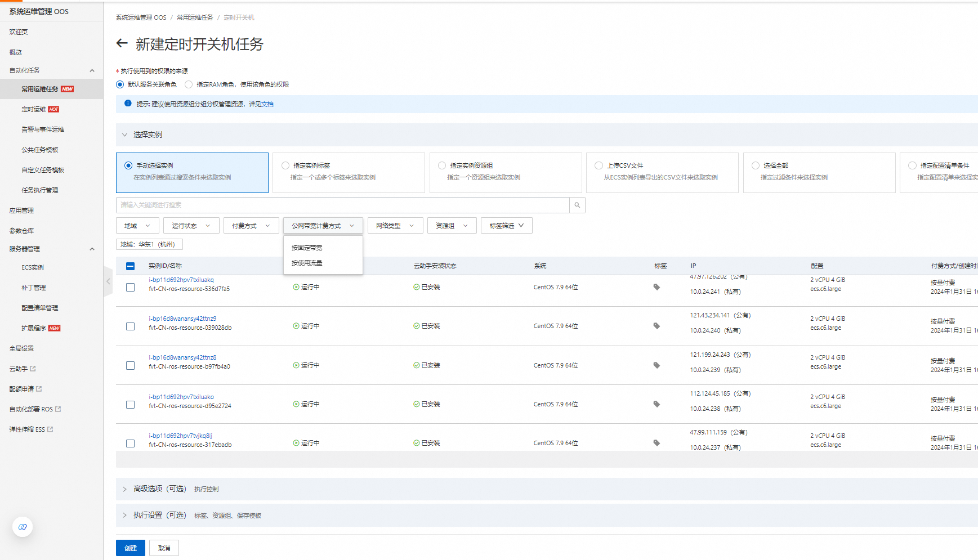Click the 创建 button

[x=131, y=548]
